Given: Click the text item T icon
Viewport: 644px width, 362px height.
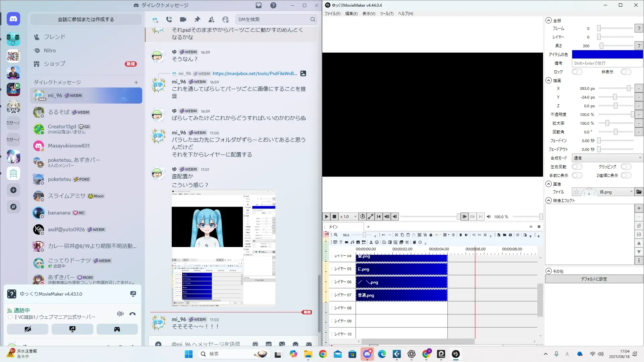Looking at the screenshot, I should [x=341, y=242].
